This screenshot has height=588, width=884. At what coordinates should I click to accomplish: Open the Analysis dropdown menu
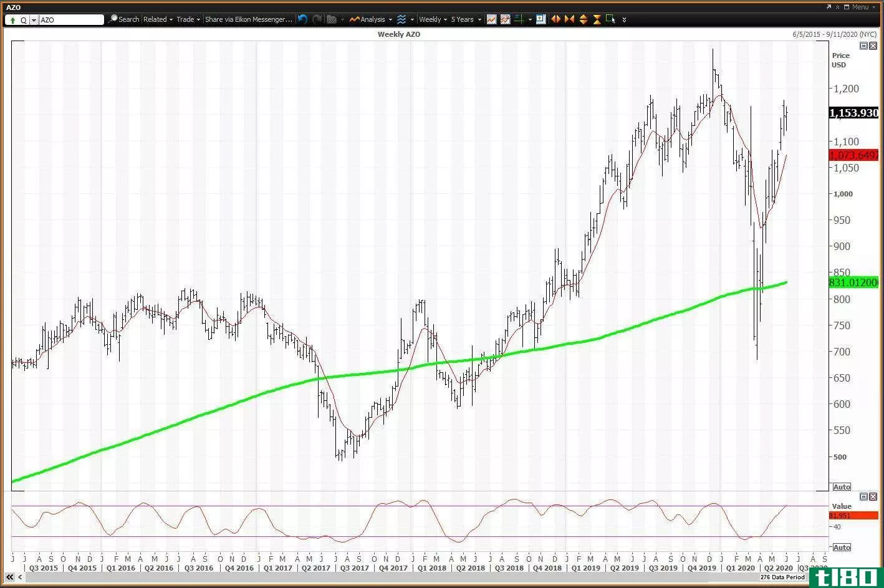pos(371,19)
